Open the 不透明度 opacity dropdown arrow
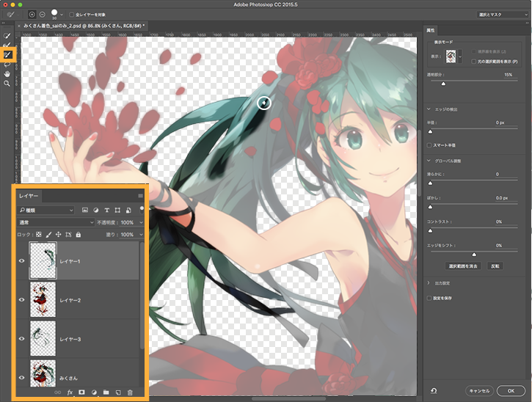The image size is (532, 402). click(141, 222)
